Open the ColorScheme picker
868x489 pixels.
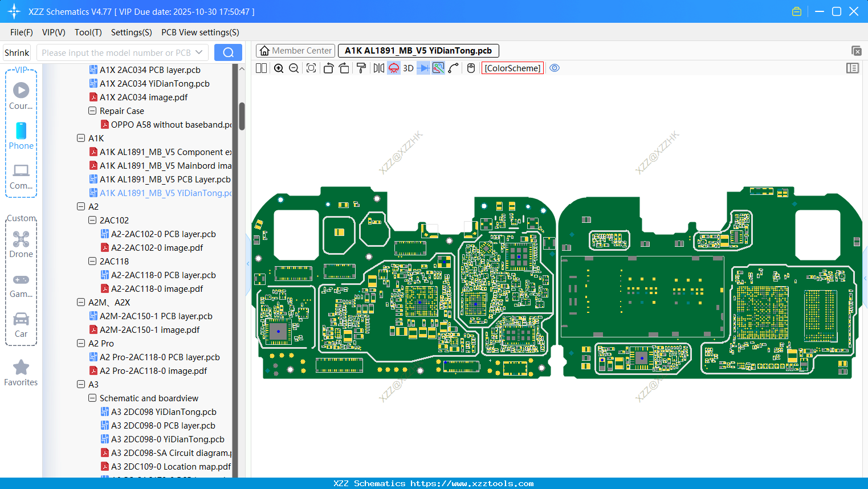pyautogui.click(x=512, y=68)
